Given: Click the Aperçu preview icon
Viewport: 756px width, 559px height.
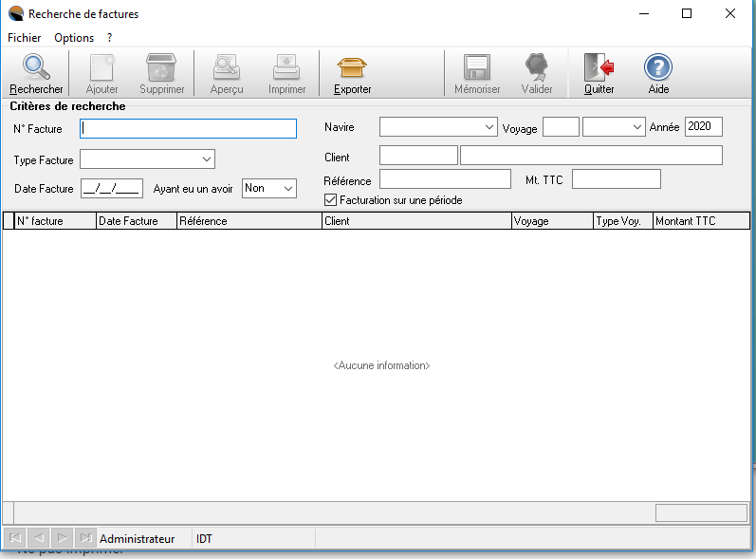Looking at the screenshot, I should [x=227, y=68].
